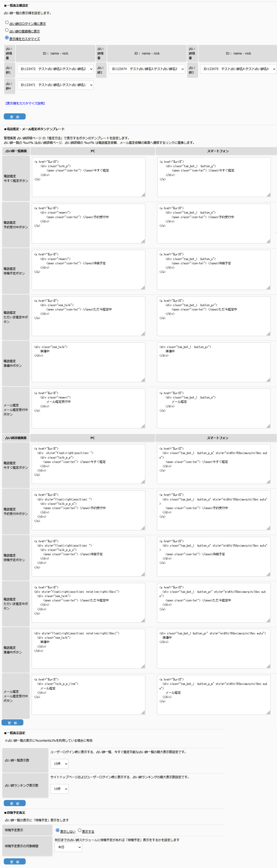Select 表示しない for 待機予定表示
Image resolution: width=277 pixels, height=868 pixels.
pos(58,830)
